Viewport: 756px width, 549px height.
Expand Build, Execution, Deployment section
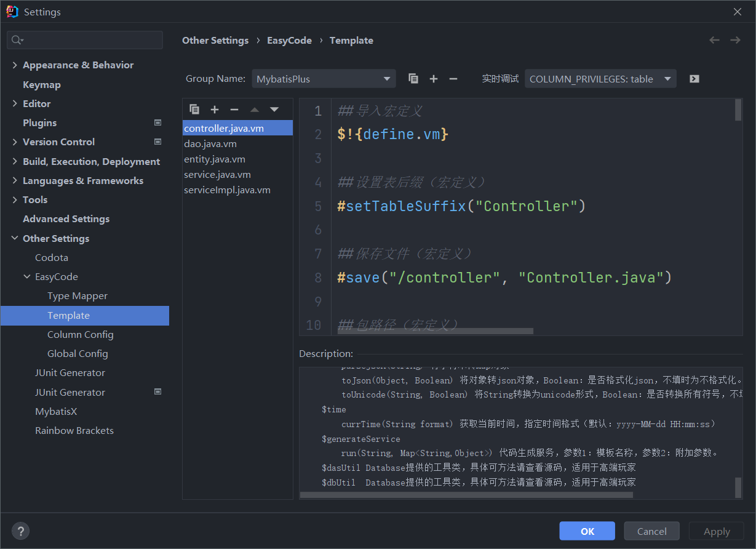15,161
